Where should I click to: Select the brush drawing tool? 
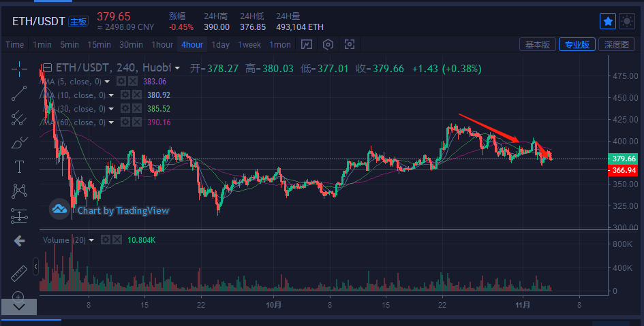click(19, 142)
